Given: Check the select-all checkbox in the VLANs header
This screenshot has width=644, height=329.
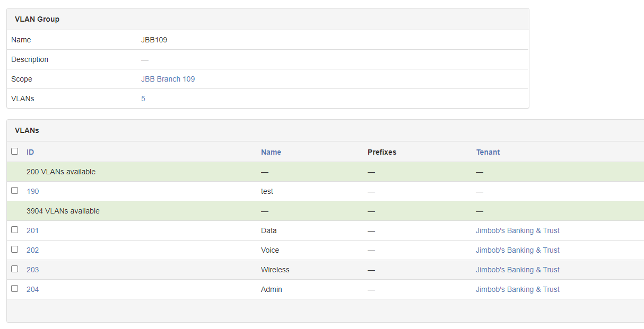Looking at the screenshot, I should click(14, 151).
